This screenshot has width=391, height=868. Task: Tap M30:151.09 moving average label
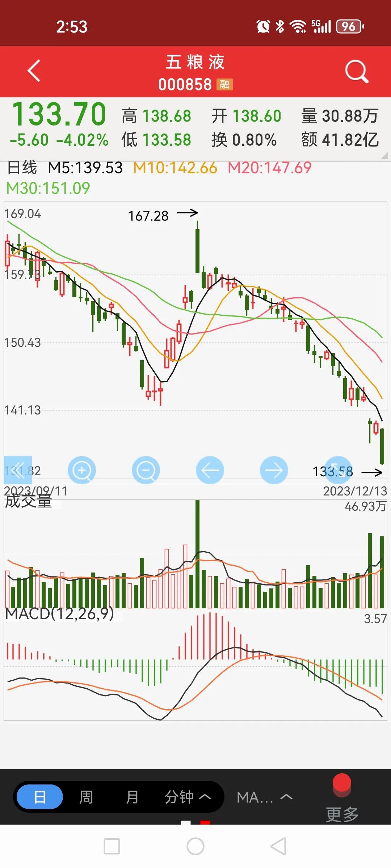(x=48, y=188)
